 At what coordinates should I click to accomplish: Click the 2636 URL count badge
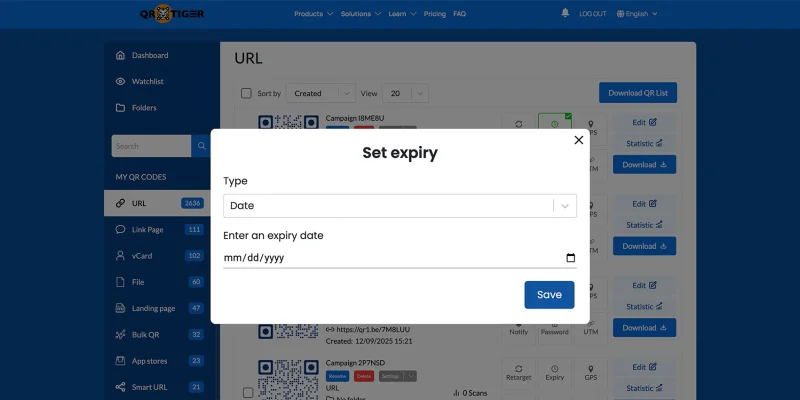coord(192,203)
